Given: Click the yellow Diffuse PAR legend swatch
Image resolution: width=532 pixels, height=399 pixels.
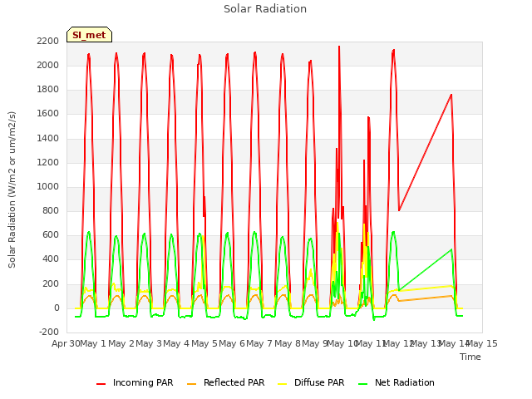Looking at the screenshot, I should point(283,384).
